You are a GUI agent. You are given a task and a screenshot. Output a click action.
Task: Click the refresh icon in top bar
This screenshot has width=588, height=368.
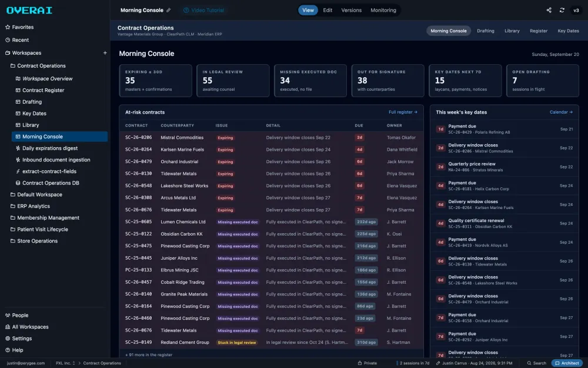click(x=562, y=10)
